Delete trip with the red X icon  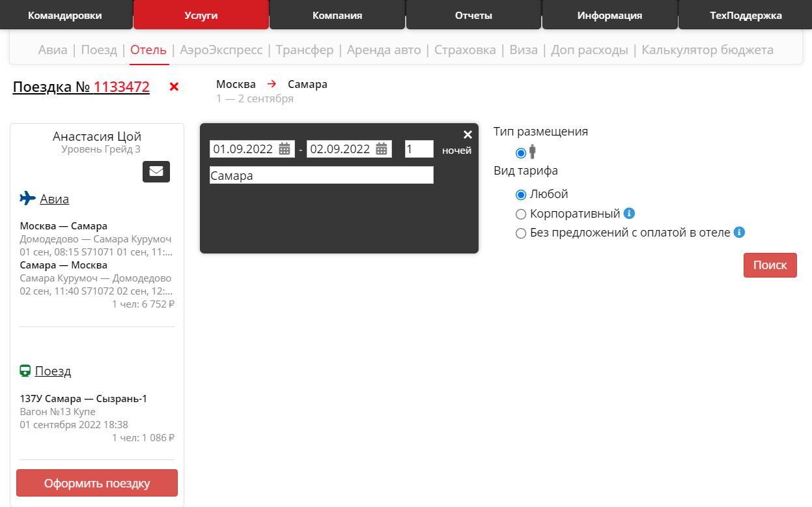point(174,87)
